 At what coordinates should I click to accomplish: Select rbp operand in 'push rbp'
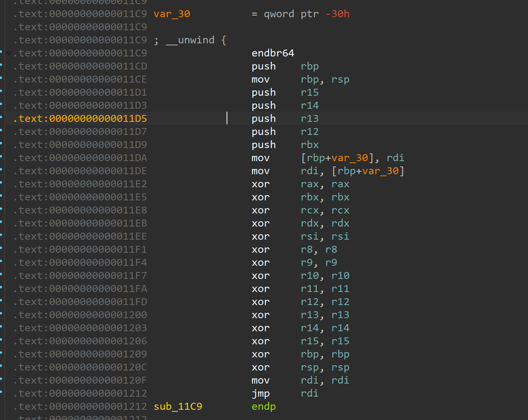(x=310, y=66)
